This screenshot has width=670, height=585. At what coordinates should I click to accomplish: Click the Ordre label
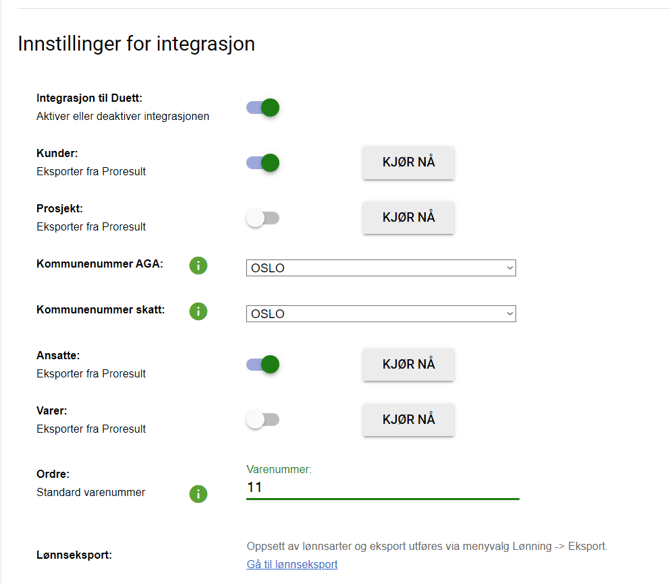coord(53,474)
